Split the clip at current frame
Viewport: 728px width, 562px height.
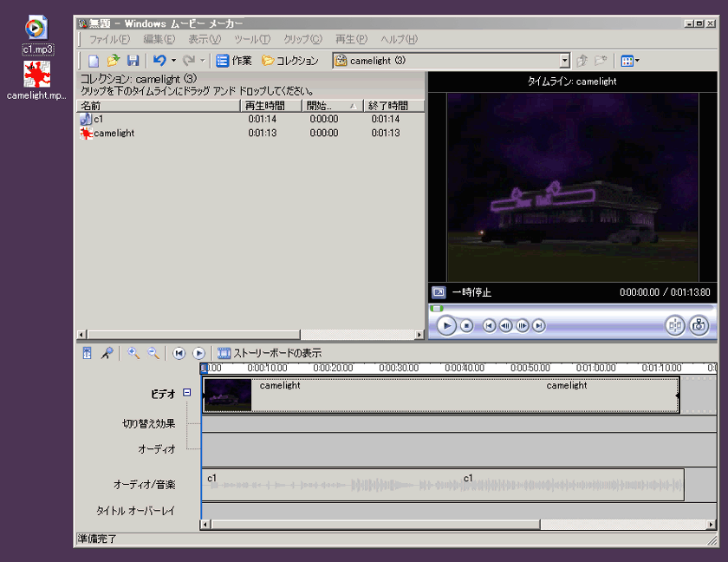point(675,325)
